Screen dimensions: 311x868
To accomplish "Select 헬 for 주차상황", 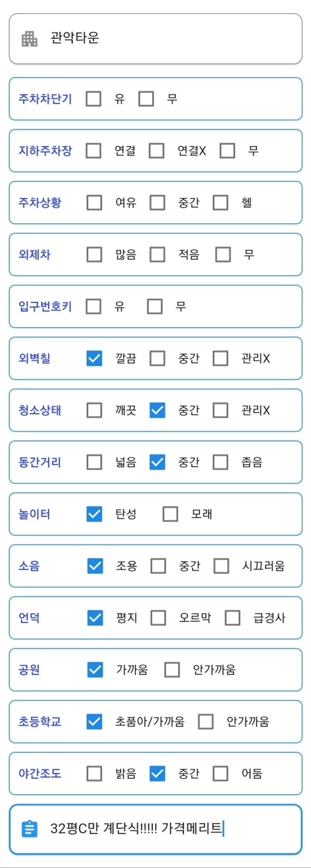I will [x=220, y=203].
